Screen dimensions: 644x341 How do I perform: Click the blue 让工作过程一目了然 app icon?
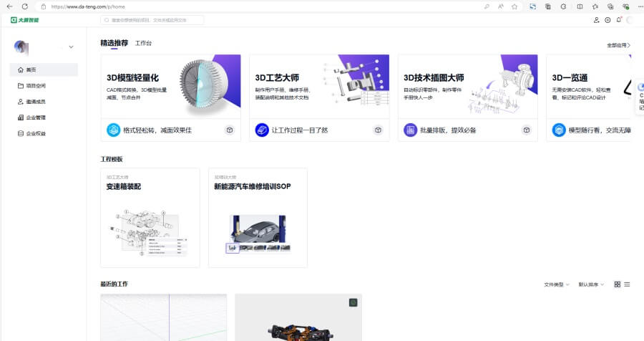pos(262,130)
